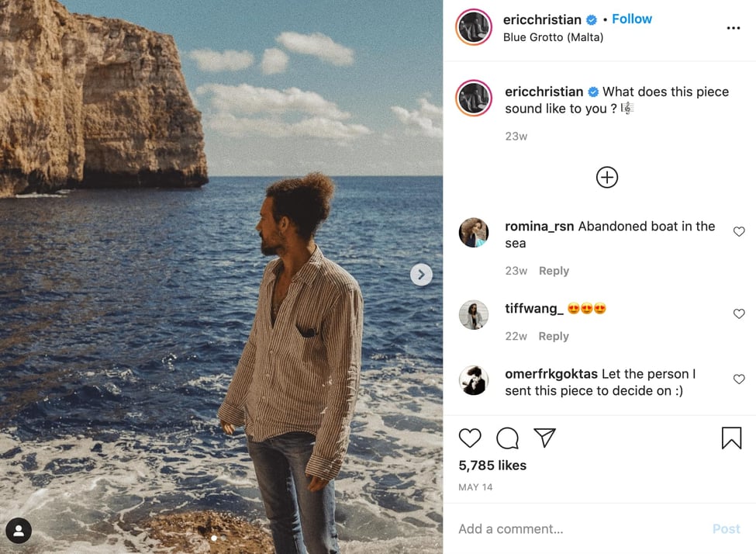The image size is (756, 554).
Task: Follow the ericchristian account
Action: coord(632,19)
